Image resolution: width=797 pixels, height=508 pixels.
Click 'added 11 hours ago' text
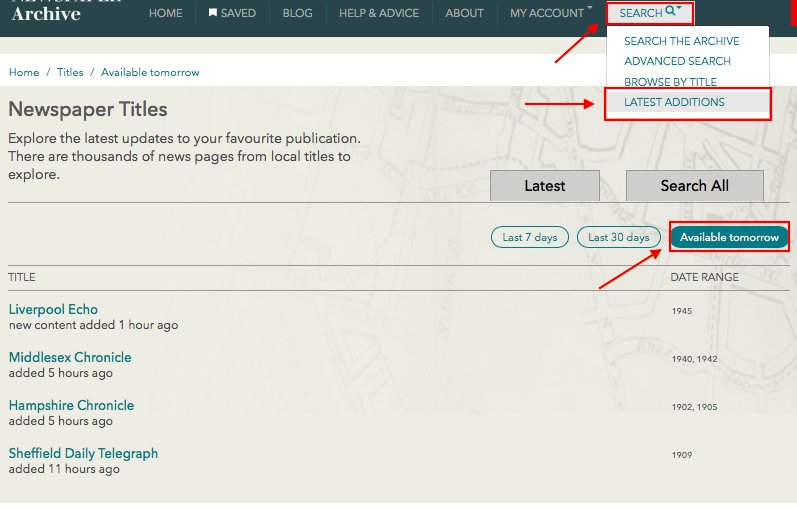pyautogui.click(x=64, y=469)
